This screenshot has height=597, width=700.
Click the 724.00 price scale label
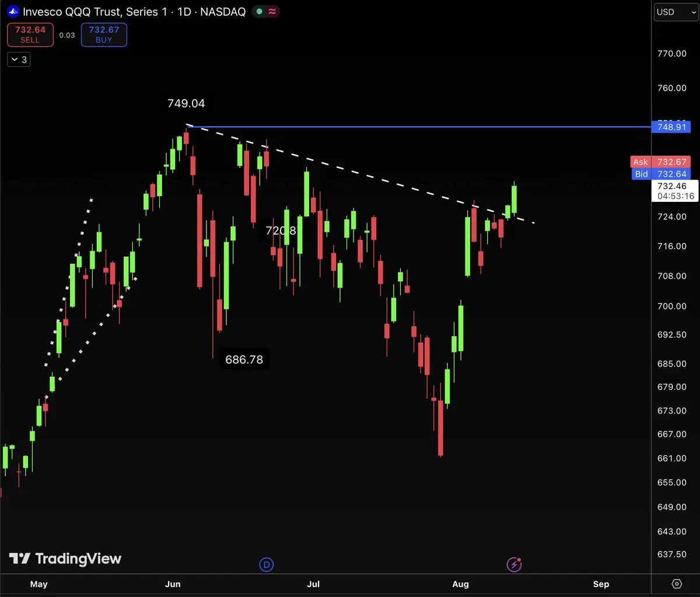671,217
